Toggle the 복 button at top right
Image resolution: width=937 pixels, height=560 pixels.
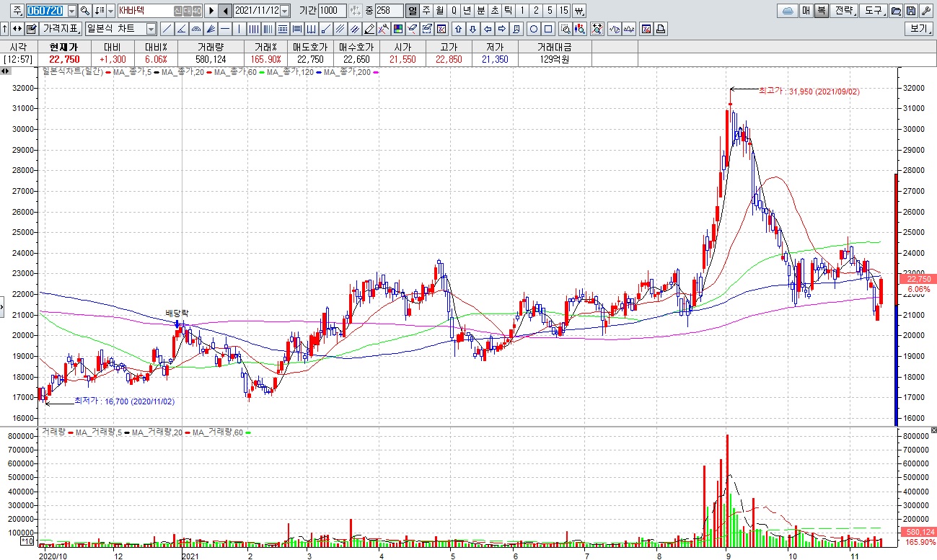coord(822,11)
